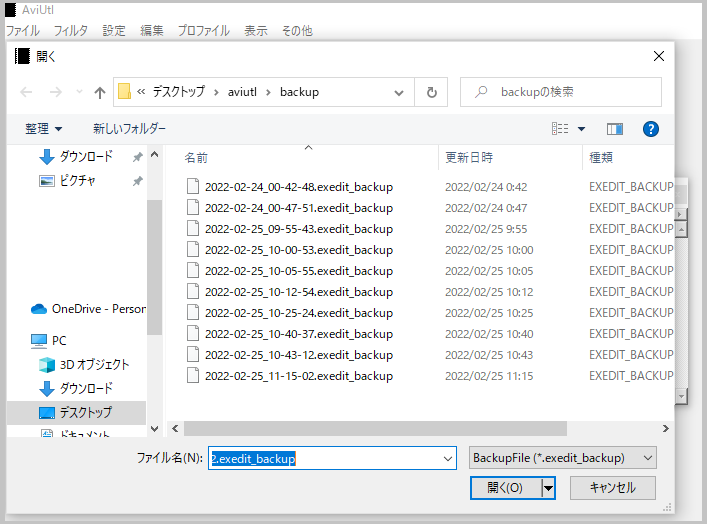Select OneDrive - Personal in navigation pane
The image size is (707, 524).
click(x=88, y=309)
